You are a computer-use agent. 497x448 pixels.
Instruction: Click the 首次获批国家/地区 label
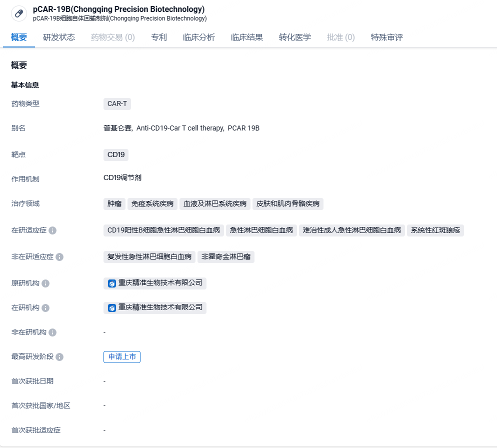coord(40,406)
